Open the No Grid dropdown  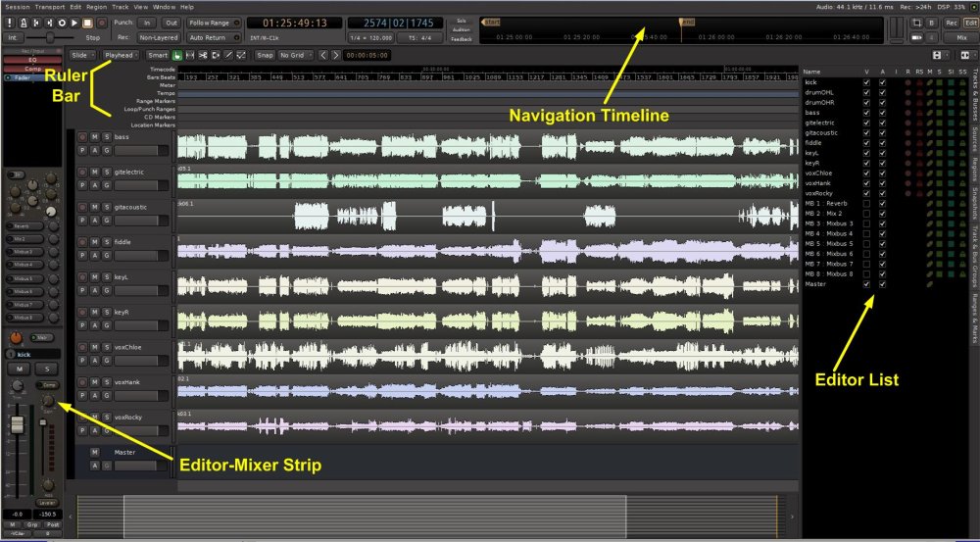pos(296,55)
